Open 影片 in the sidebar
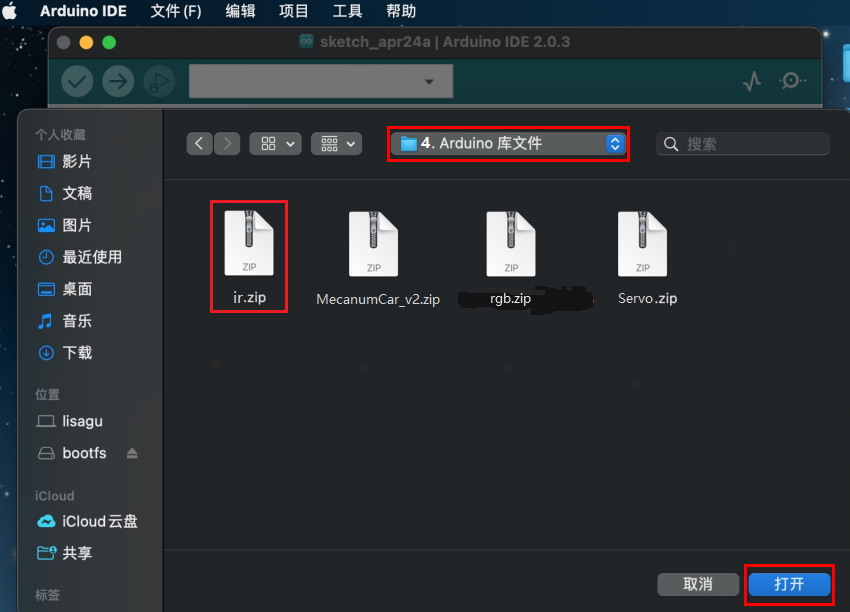This screenshot has height=612, width=850. [x=65, y=162]
